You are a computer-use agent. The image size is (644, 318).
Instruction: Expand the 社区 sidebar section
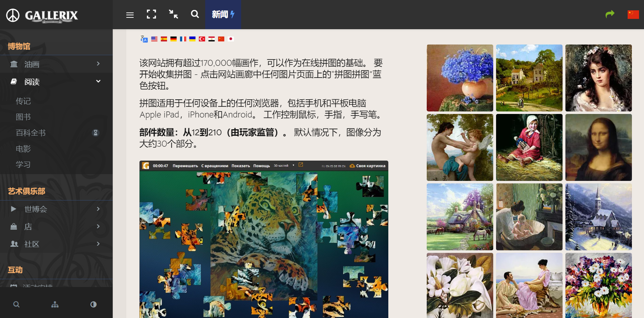tap(56, 244)
